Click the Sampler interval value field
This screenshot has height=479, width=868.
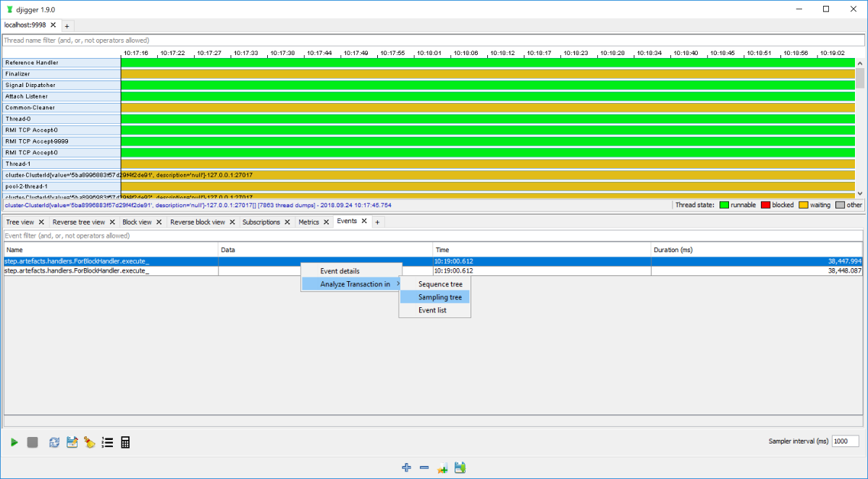pyautogui.click(x=846, y=441)
